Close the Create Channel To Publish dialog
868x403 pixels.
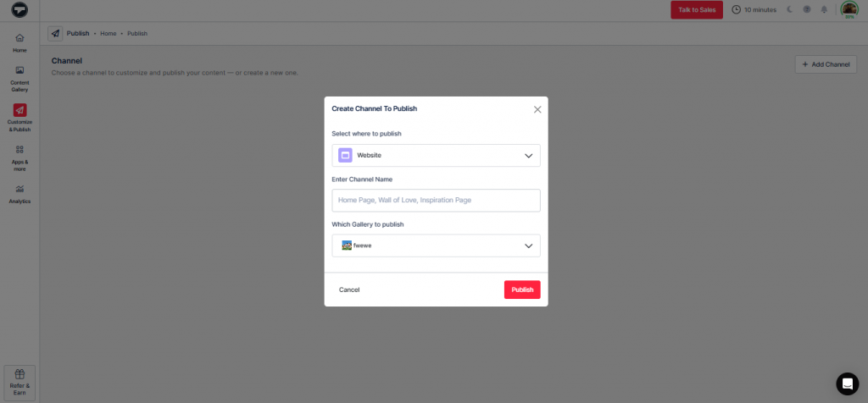tap(537, 109)
